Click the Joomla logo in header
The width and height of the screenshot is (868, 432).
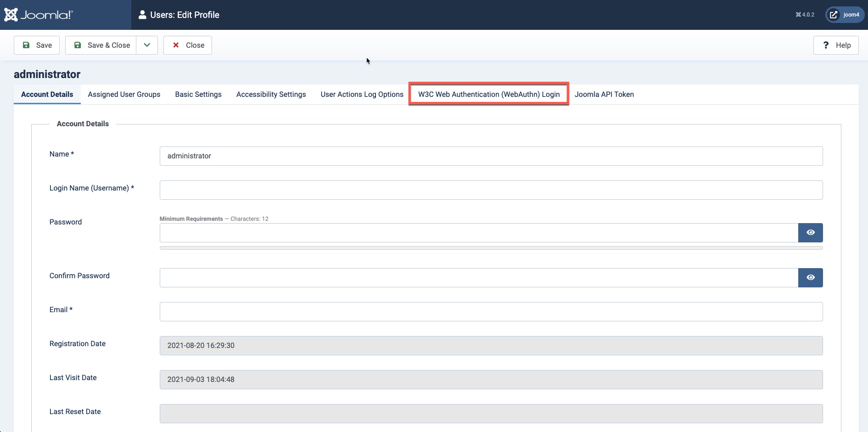click(x=39, y=15)
